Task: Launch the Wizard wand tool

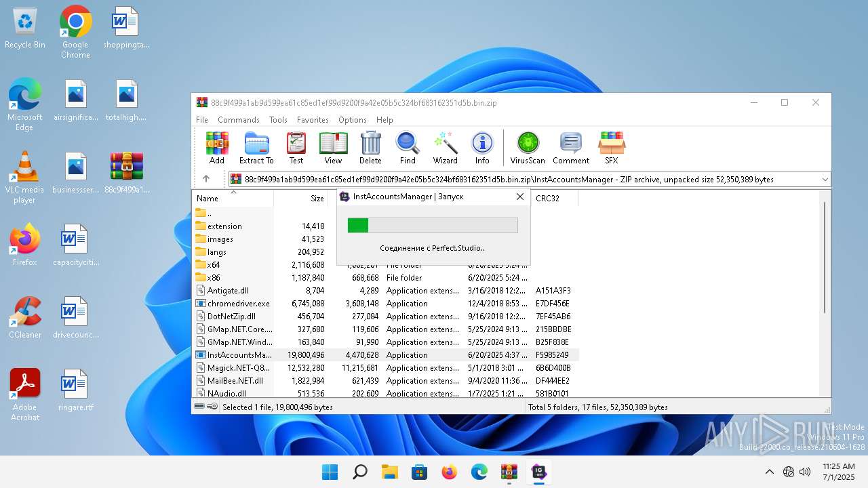Action: 445,148
